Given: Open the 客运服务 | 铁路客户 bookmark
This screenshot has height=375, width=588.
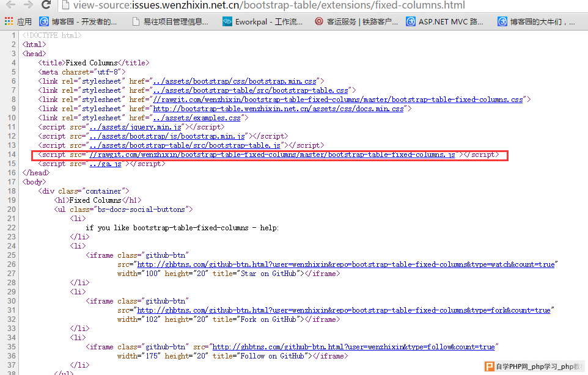Looking at the screenshot, I should [x=356, y=22].
